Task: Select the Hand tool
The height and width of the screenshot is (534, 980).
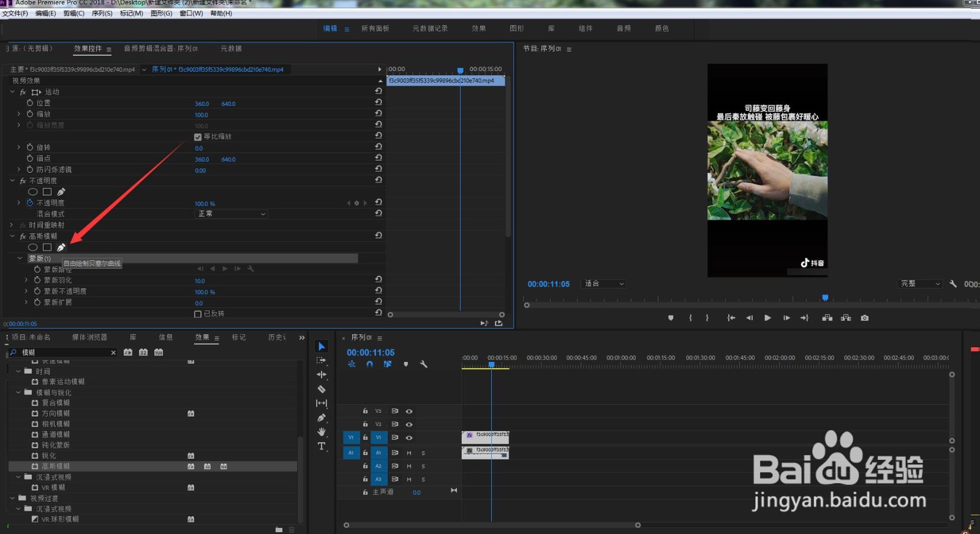Action: pyautogui.click(x=322, y=432)
